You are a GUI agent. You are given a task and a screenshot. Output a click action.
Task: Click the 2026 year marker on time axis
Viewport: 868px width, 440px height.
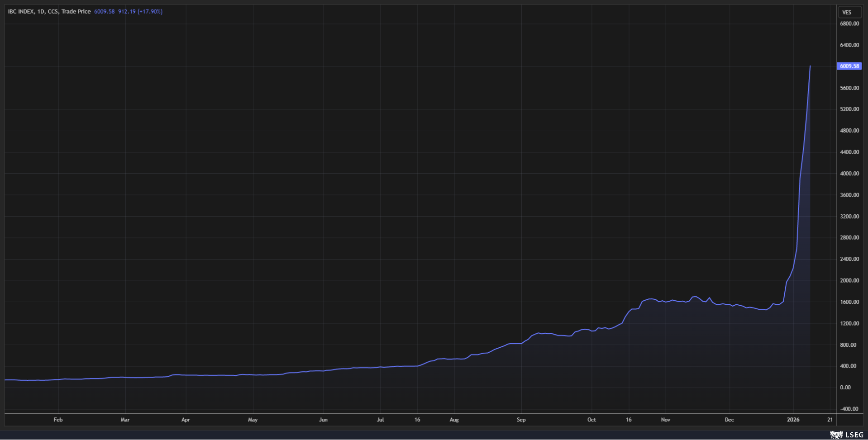[x=793, y=420]
